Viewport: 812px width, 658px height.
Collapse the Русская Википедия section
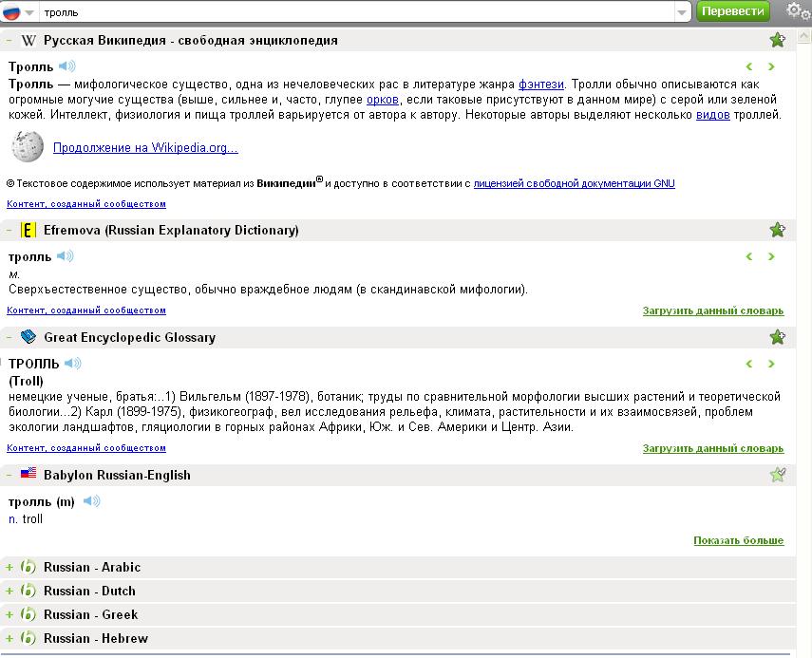pos(9,41)
